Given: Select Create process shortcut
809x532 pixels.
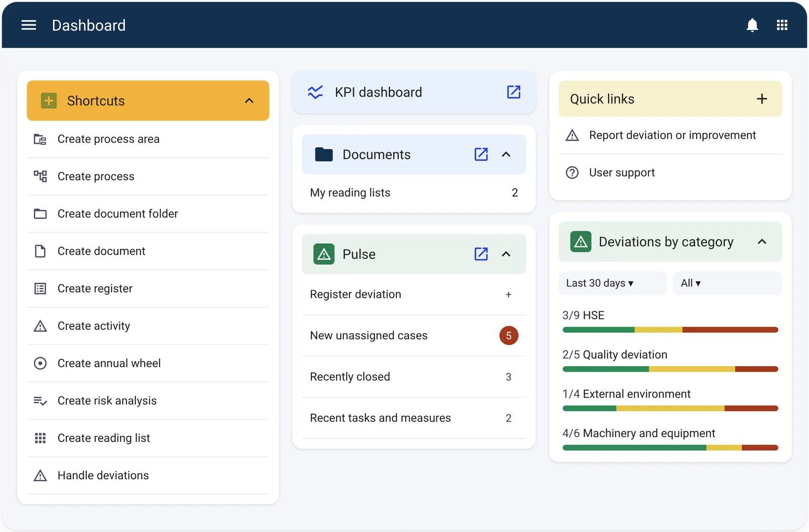Looking at the screenshot, I should pyautogui.click(x=148, y=176).
